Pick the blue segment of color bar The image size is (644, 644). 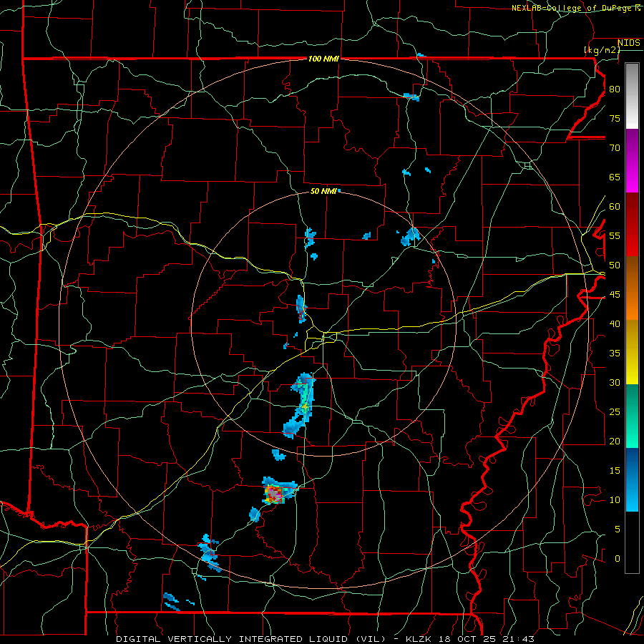click(632, 479)
